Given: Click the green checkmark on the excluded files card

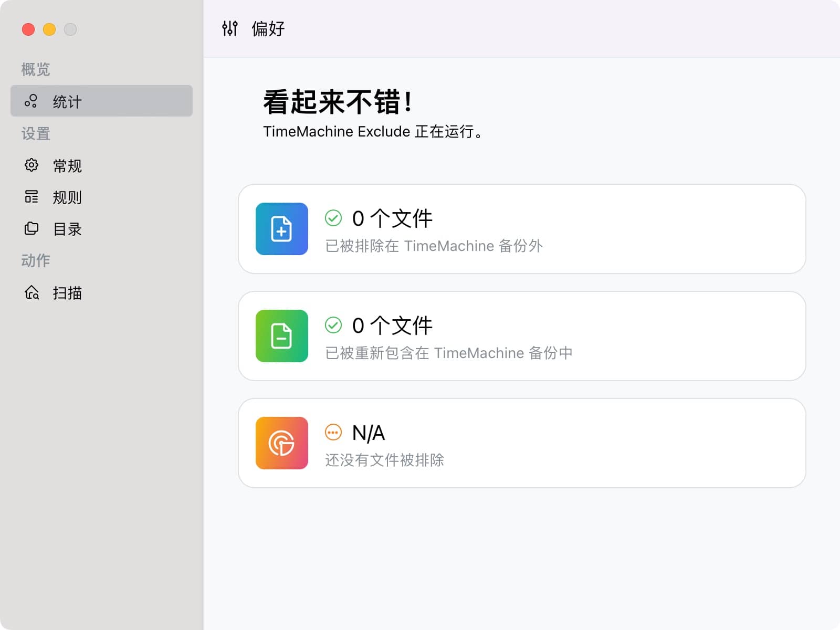Looking at the screenshot, I should 333,218.
